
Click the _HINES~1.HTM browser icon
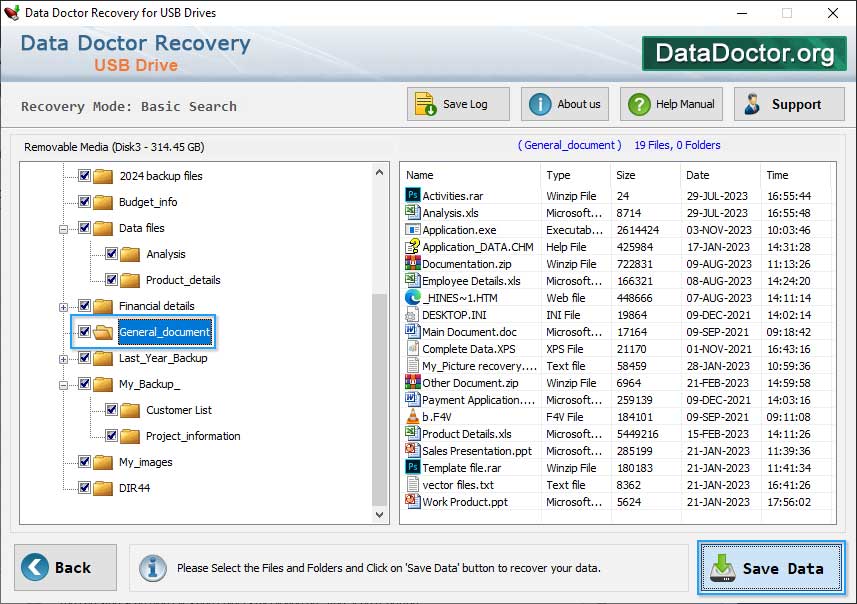pos(413,297)
